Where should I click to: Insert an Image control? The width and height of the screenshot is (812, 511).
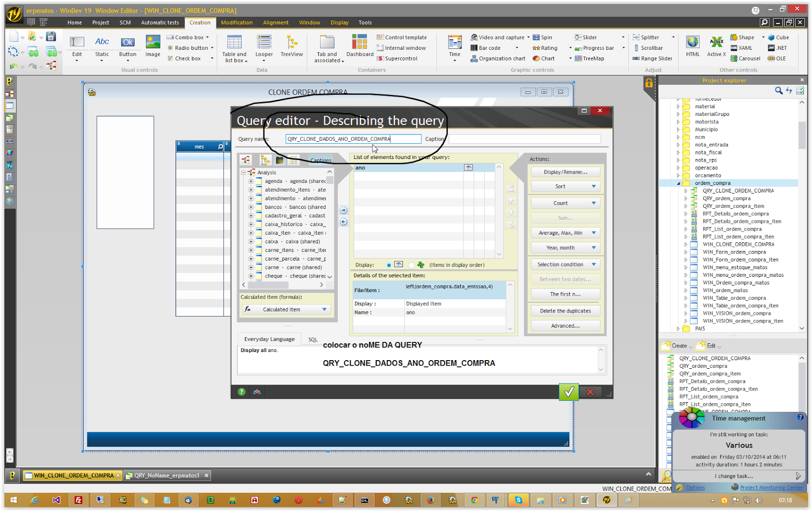pyautogui.click(x=153, y=46)
